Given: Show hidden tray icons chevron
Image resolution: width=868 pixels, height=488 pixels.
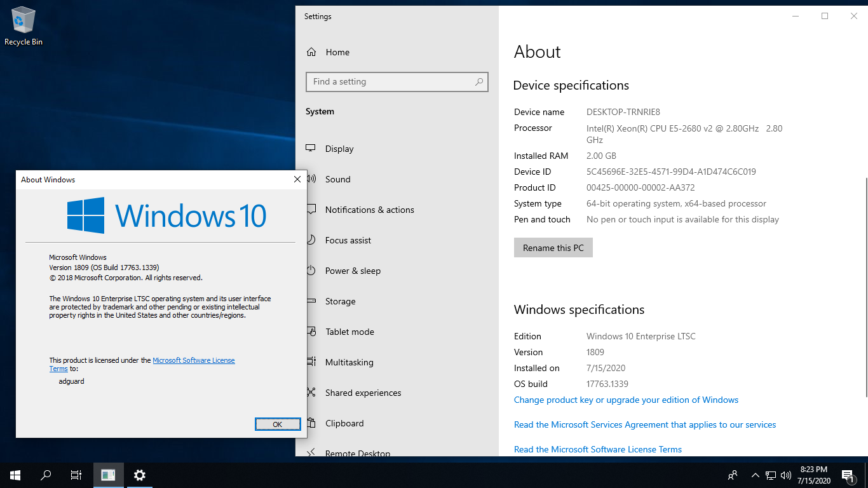Looking at the screenshot, I should (x=756, y=475).
